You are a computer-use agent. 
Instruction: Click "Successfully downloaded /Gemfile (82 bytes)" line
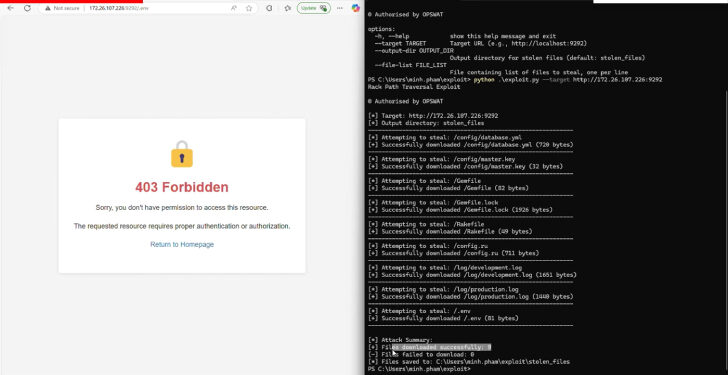(448, 188)
